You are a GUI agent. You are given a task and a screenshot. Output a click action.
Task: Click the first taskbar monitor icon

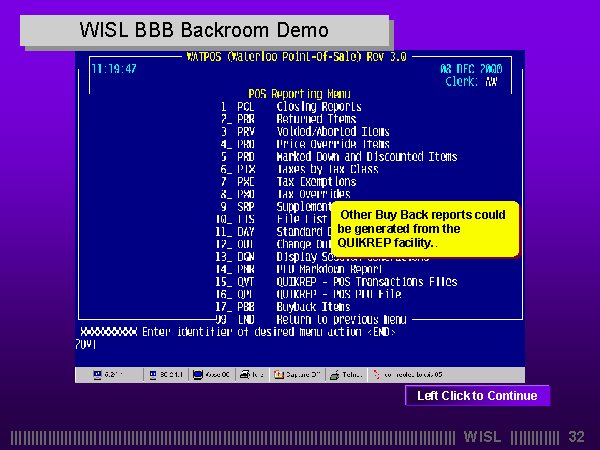point(98,375)
